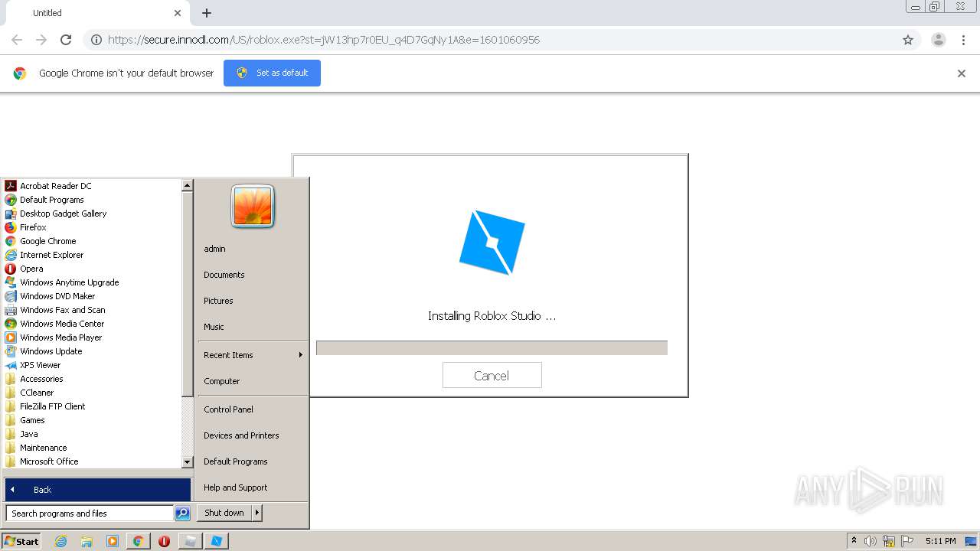This screenshot has width=980, height=551.
Task: Expand the CCleaner folder
Action: point(30,393)
